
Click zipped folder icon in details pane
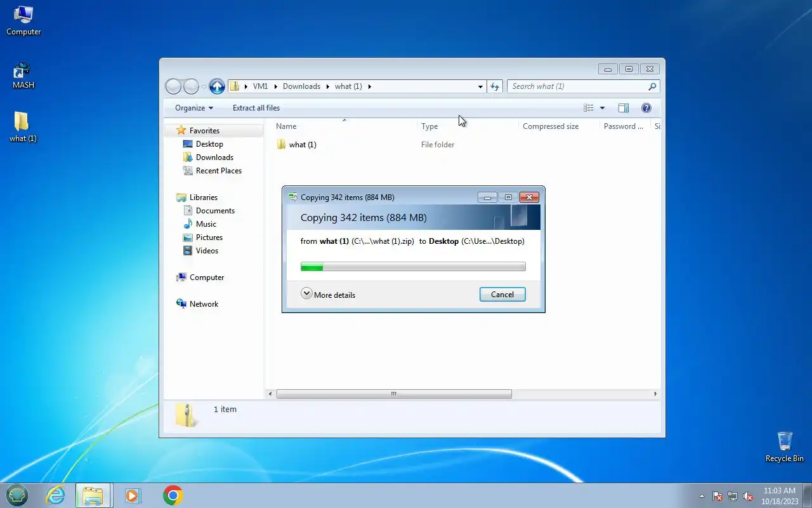(187, 415)
